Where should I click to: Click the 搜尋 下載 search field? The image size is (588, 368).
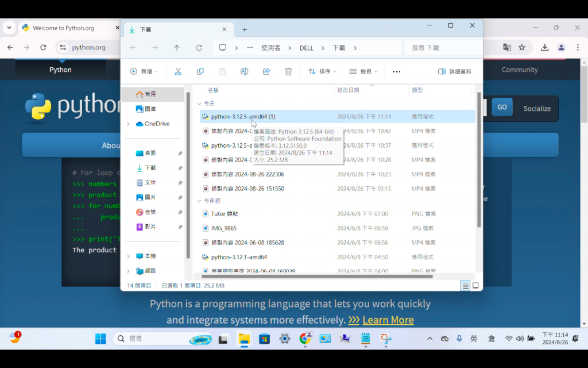click(444, 48)
